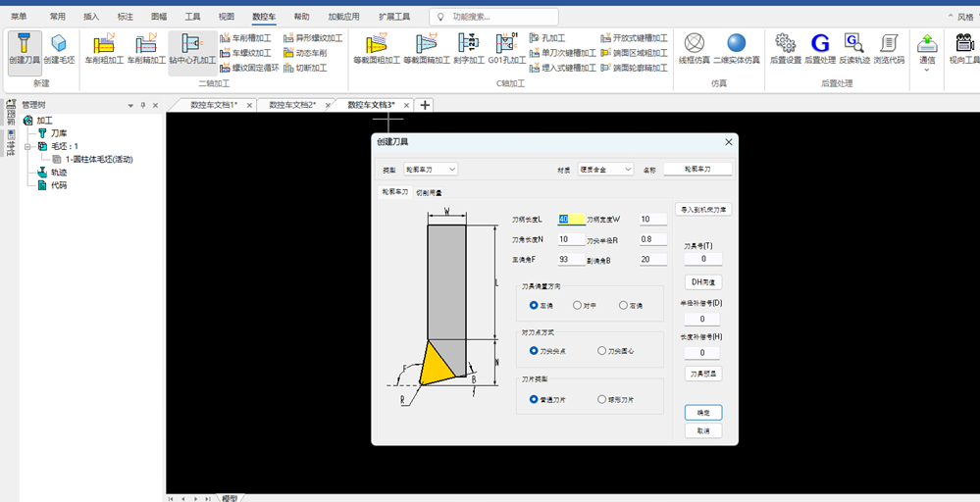This screenshot has height=502, width=980.
Task: Add a new document tab with plus
Action: (425, 105)
